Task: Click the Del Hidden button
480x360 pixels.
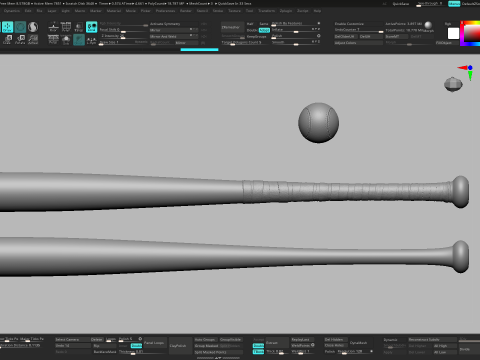Action: [x=336, y=339]
